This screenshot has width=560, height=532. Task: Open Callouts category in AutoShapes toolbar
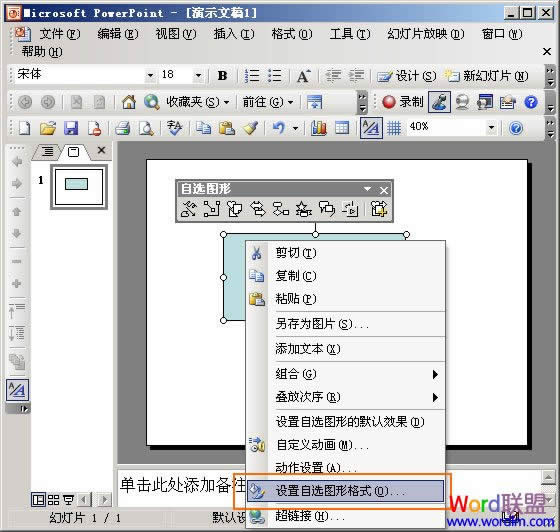(x=327, y=209)
